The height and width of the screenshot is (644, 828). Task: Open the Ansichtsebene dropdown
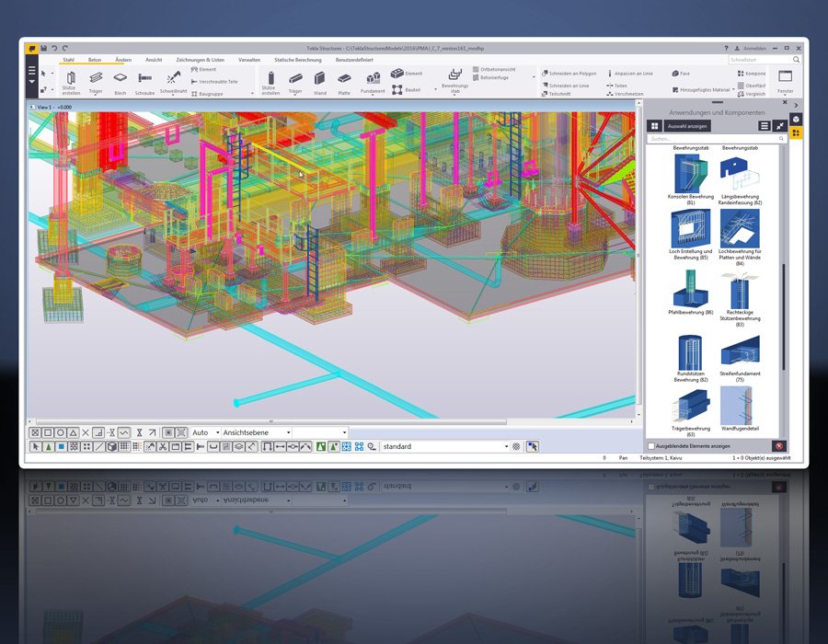[x=256, y=432]
